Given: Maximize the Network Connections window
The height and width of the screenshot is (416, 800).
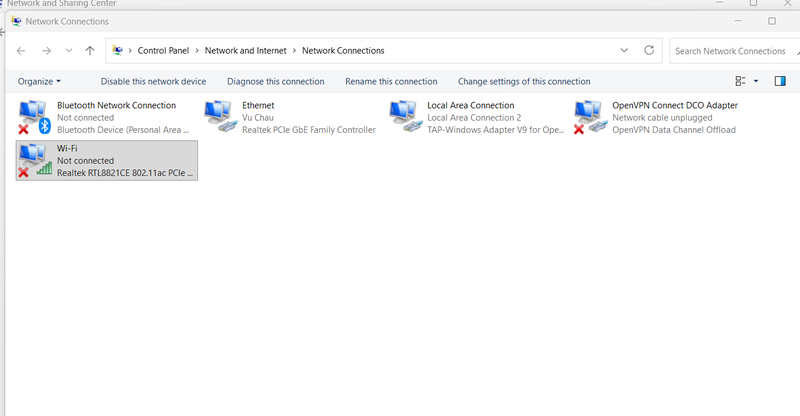Looking at the screenshot, I should [772, 21].
